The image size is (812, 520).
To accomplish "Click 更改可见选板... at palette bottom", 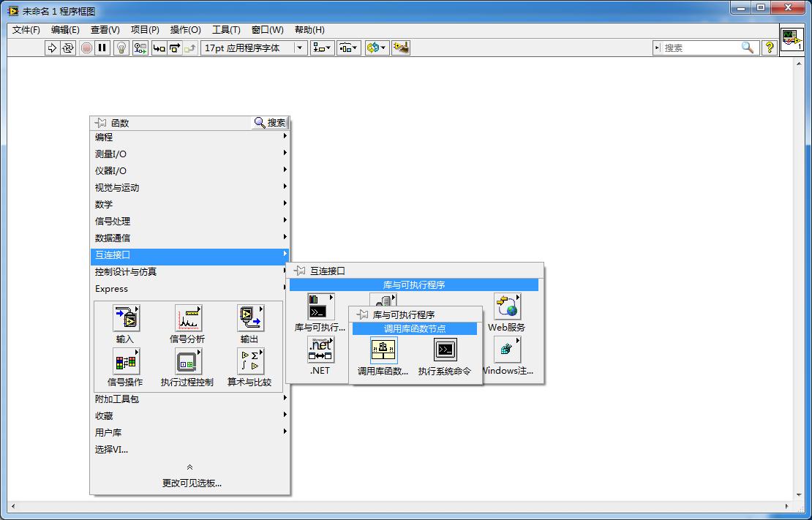I will (192, 483).
